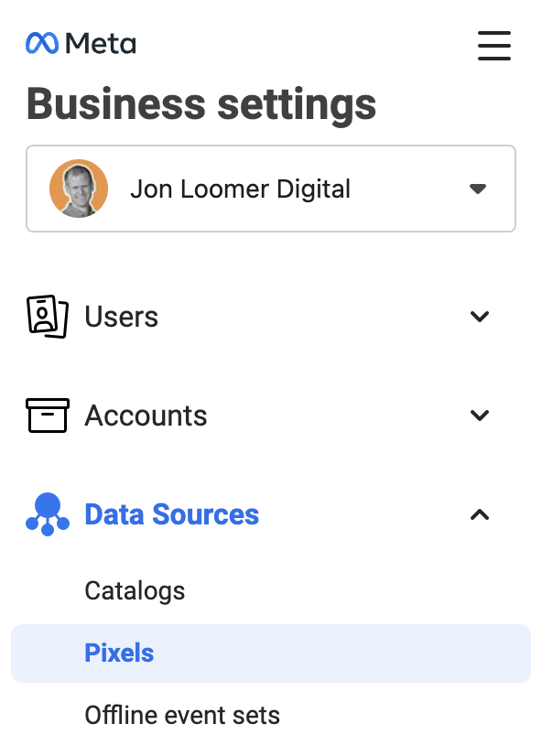Select the Users menu label
542x756 pixels.
pos(122,317)
